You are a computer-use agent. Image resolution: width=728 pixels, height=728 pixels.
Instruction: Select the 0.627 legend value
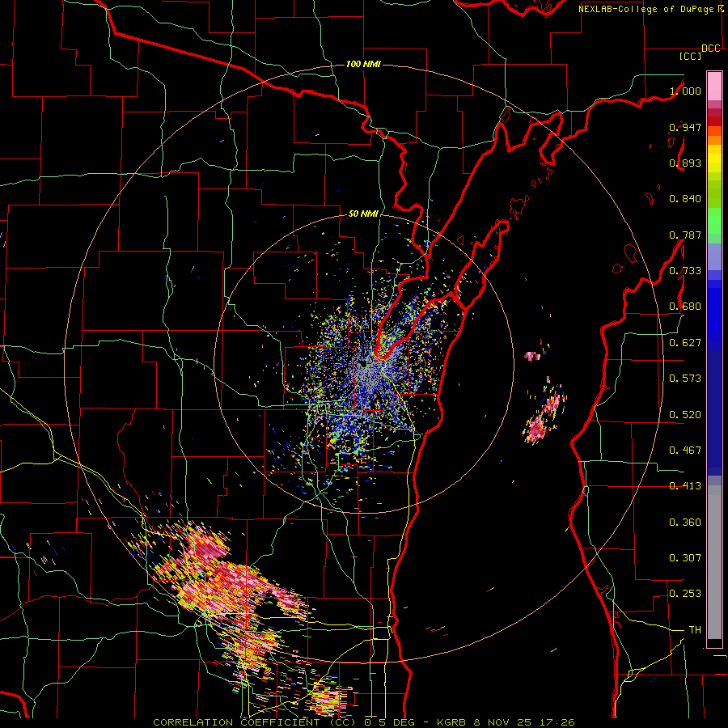click(x=685, y=343)
